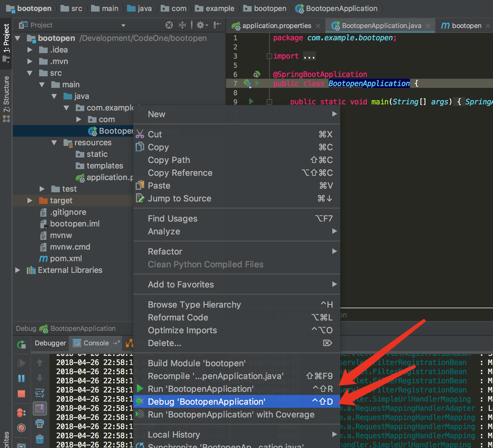Choose Reformat Code menu item
Viewport: 493px width, 448px height.
(x=237, y=317)
